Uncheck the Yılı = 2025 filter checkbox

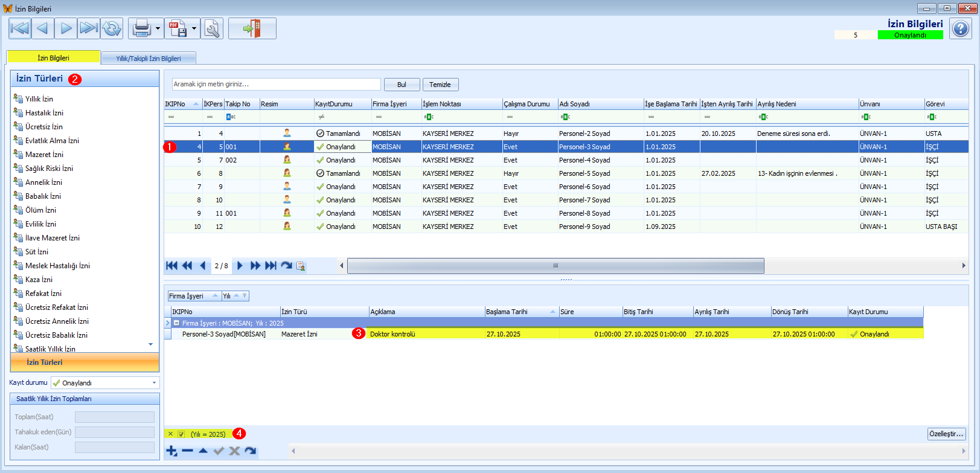click(181, 434)
